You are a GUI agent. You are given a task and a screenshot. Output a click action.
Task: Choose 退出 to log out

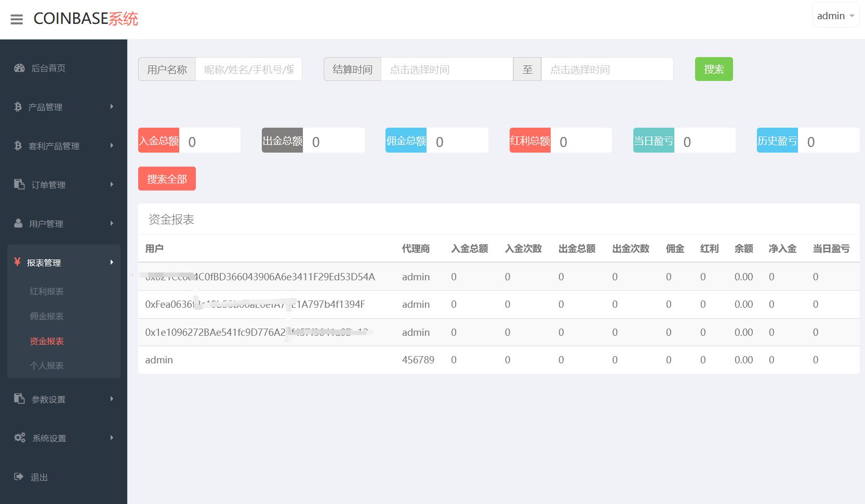coord(39,477)
